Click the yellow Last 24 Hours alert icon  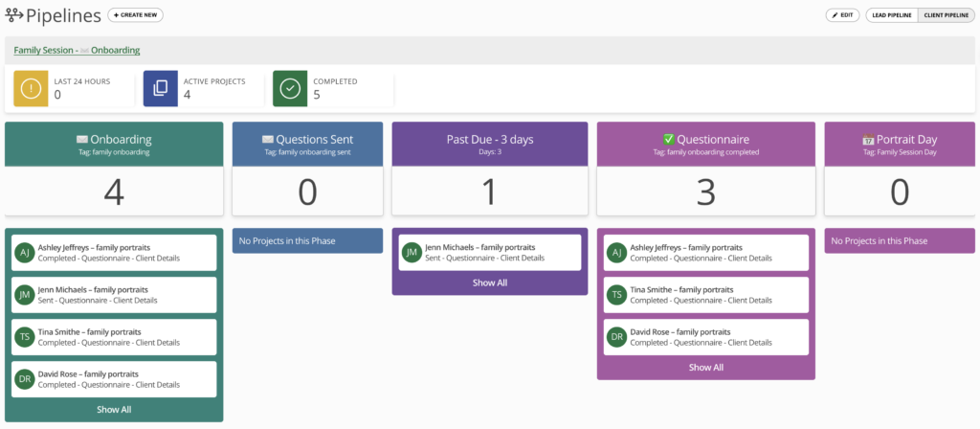pyautogui.click(x=31, y=88)
